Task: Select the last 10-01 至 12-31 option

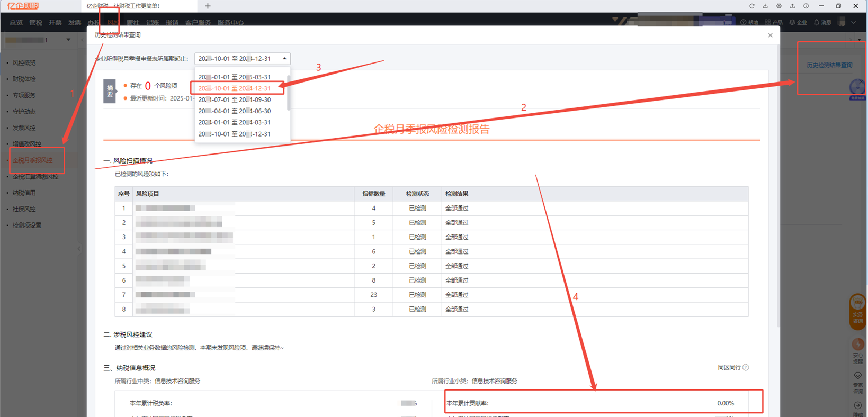Action: (x=235, y=134)
